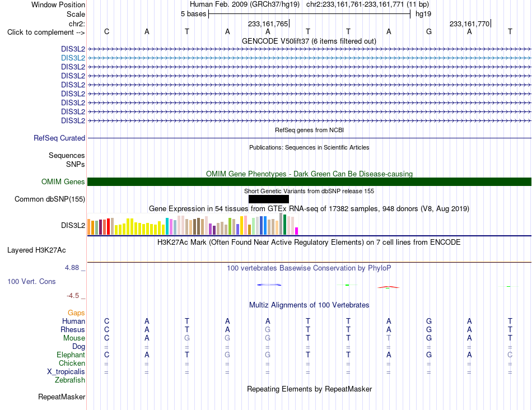Click 'chr2:233,161,761-233,161,771 (11 bp)' position text
This screenshot has height=410, width=532.
coord(367,4)
